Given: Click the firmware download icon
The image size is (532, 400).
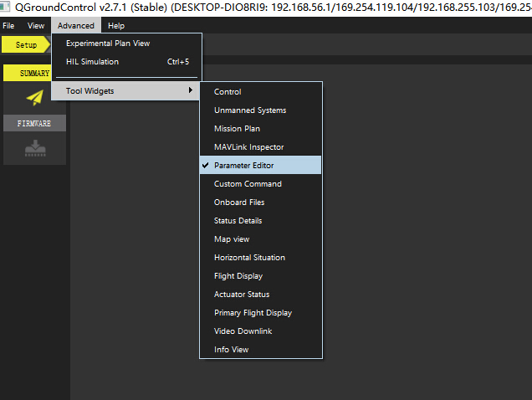Looking at the screenshot, I should (x=35, y=148).
